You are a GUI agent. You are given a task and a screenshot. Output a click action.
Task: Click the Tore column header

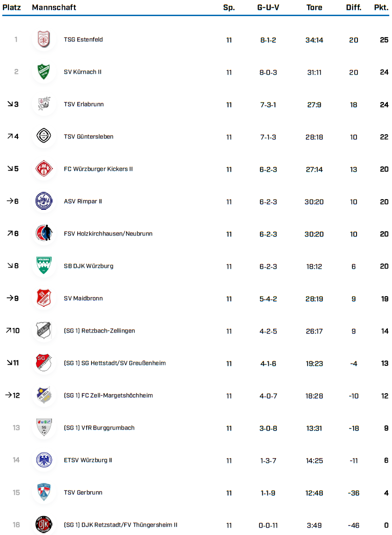pyautogui.click(x=314, y=7)
